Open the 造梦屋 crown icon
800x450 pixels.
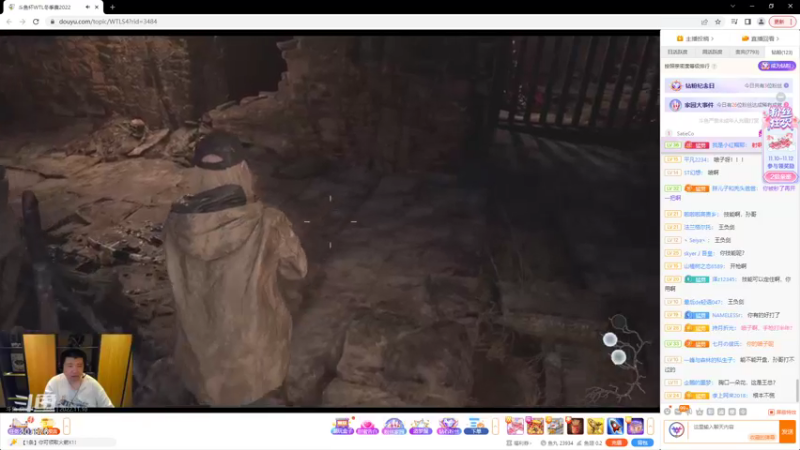421,426
